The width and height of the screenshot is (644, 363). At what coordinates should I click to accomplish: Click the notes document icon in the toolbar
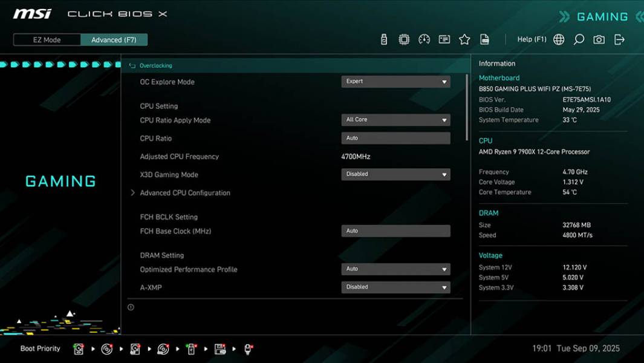click(484, 39)
